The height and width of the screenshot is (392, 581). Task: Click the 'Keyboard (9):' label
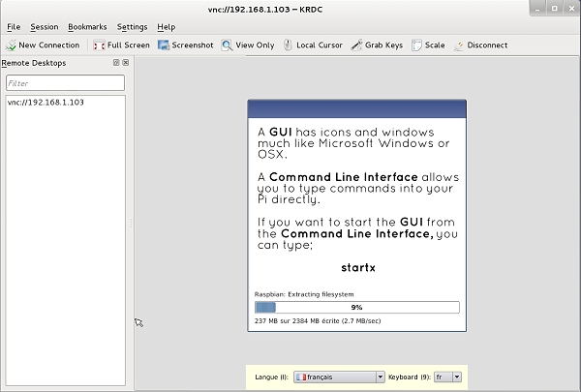410,377
